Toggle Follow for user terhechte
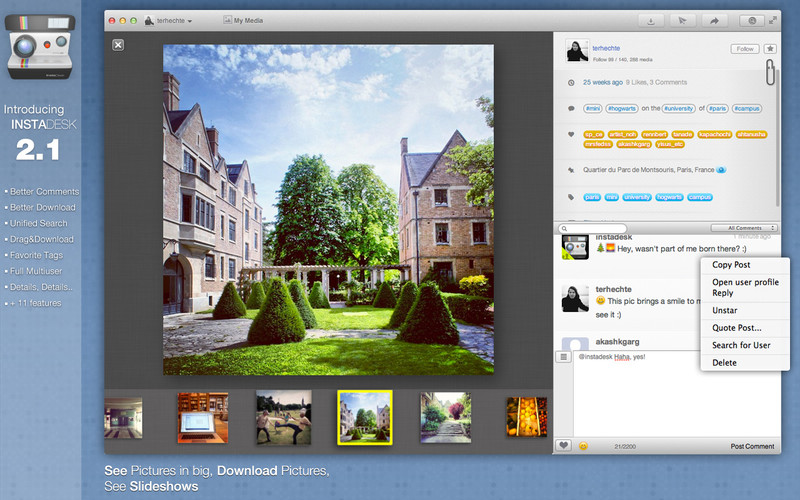The height and width of the screenshot is (500, 800). coord(745,48)
